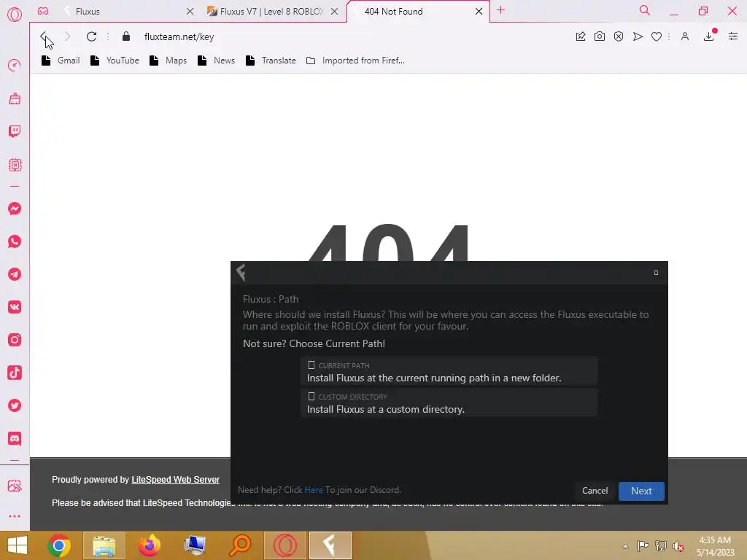Select the Current Path checkbox
The image size is (747, 560).
(311, 365)
